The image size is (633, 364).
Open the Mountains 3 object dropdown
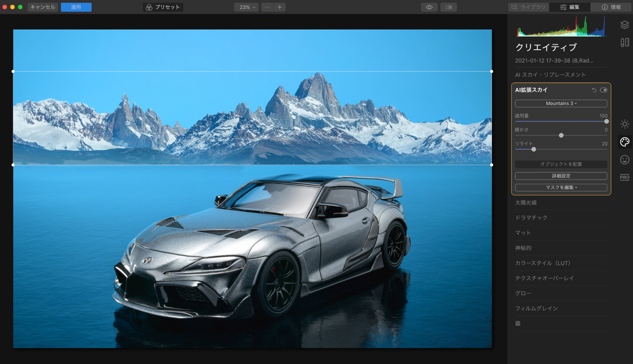[x=561, y=103]
